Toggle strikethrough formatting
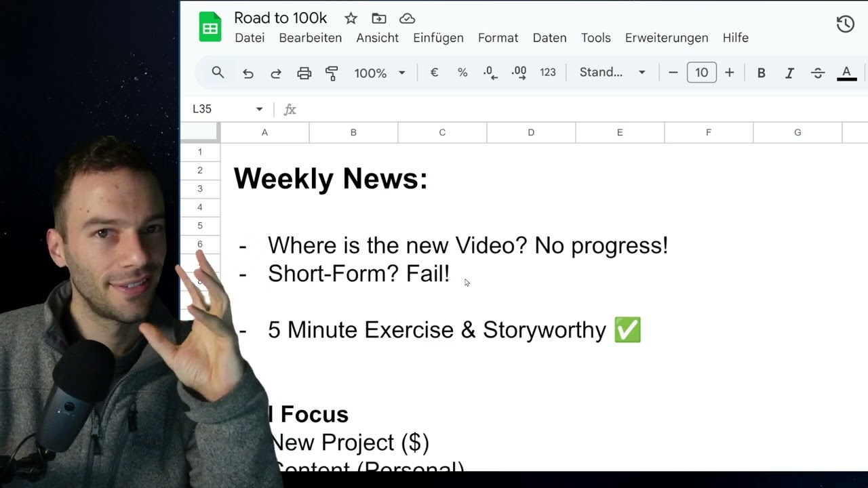The width and height of the screenshot is (868, 488). tap(818, 73)
